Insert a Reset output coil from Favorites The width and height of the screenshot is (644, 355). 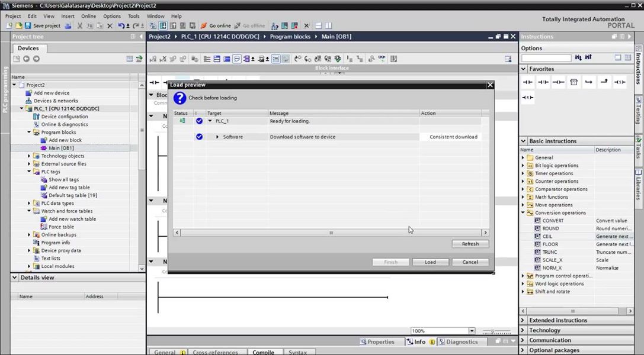pyautogui.click(x=528, y=98)
